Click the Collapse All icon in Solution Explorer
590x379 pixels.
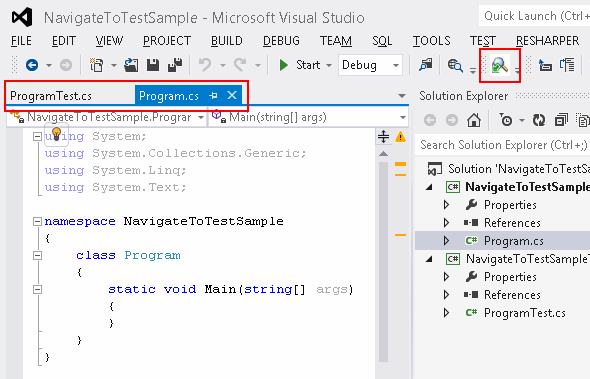[561, 120]
